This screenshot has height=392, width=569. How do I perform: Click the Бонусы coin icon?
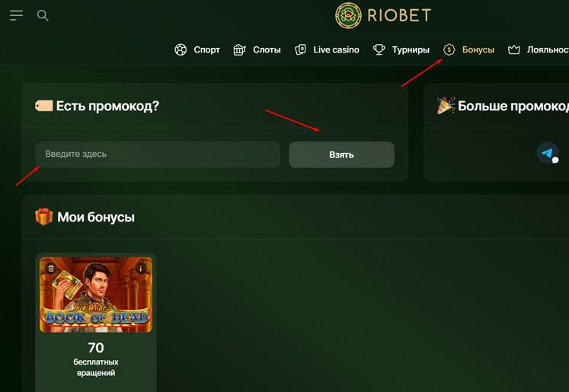(x=449, y=49)
